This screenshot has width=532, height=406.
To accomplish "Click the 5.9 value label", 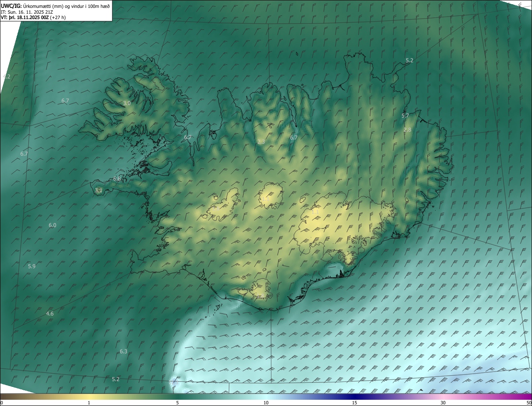I will point(32,266).
